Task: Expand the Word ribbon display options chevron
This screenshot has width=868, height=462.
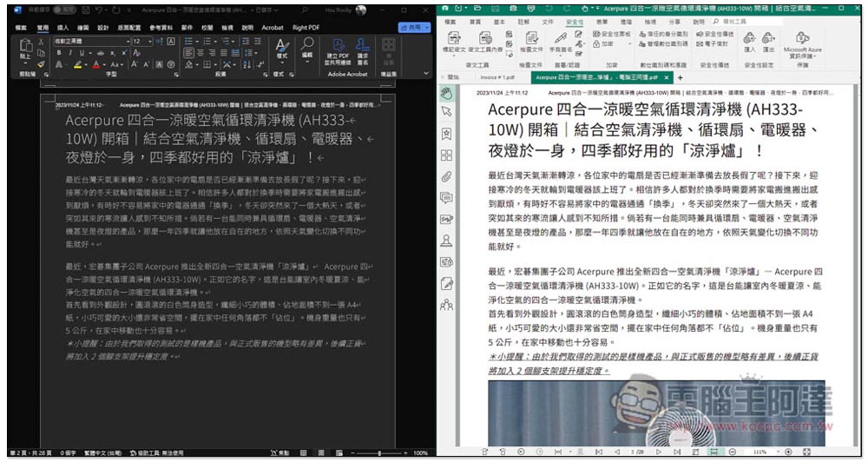Action: tap(425, 73)
